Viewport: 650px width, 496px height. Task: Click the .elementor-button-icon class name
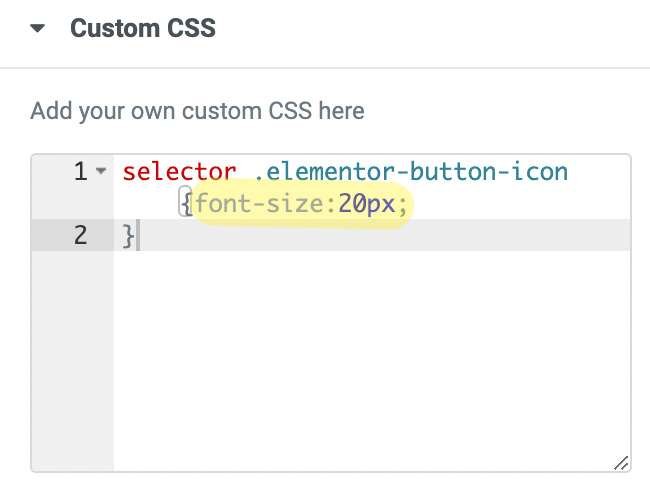[411, 171]
